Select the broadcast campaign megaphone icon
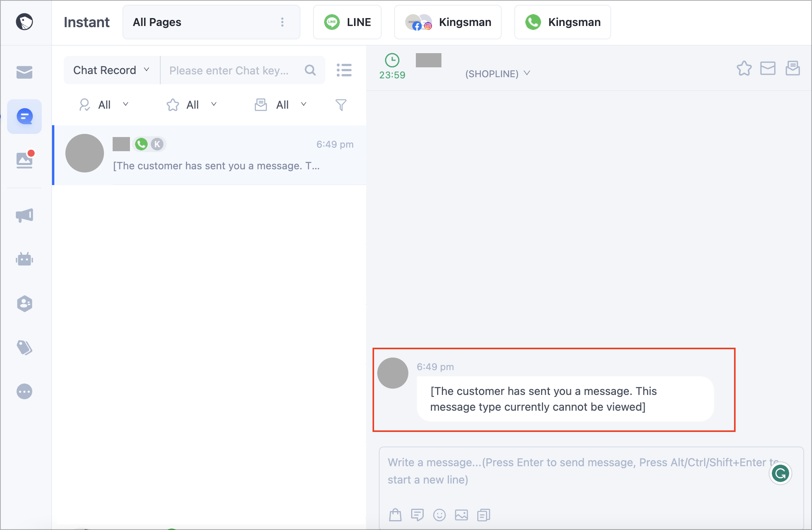The width and height of the screenshot is (812, 530). tap(24, 216)
